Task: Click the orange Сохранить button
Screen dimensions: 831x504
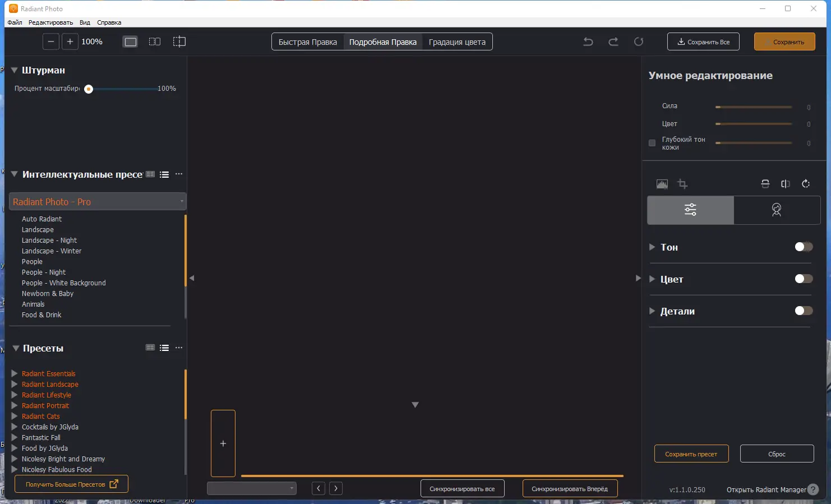Action: (784, 41)
